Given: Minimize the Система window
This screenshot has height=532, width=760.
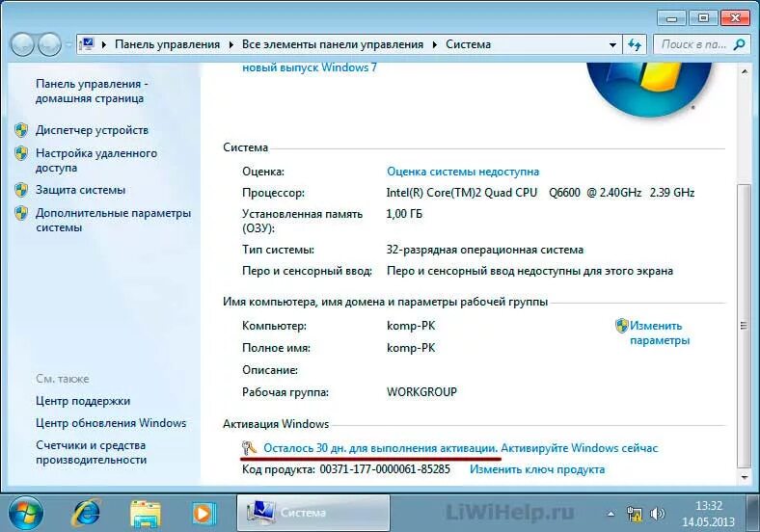Looking at the screenshot, I should [x=671, y=18].
